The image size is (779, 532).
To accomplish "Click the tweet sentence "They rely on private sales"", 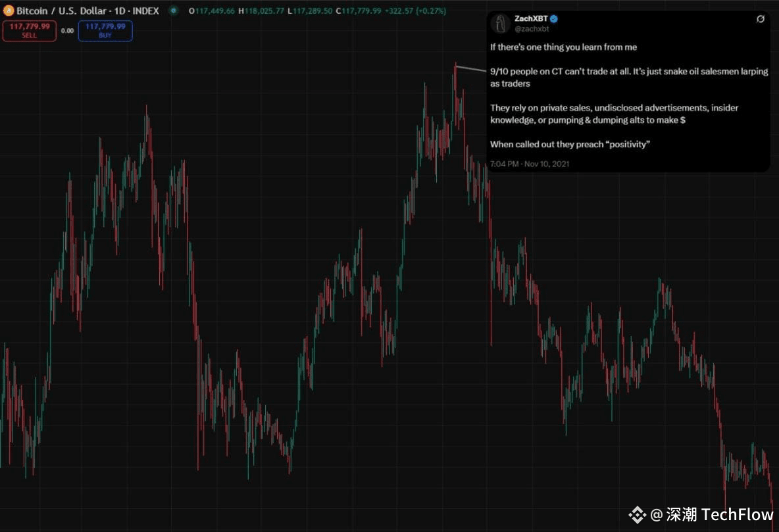I will [x=614, y=114].
